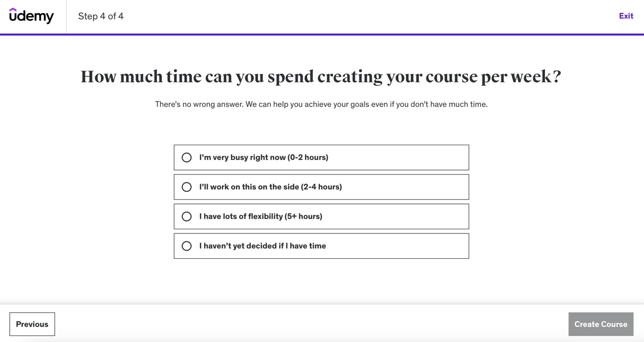Select the radio circle for undecided time option
644x342 pixels.
pos(186,246)
